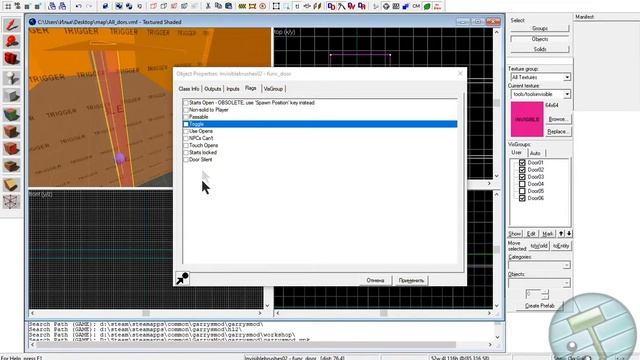640x360 pixels.
Task: Check the Starts locked flag
Action: tap(186, 152)
